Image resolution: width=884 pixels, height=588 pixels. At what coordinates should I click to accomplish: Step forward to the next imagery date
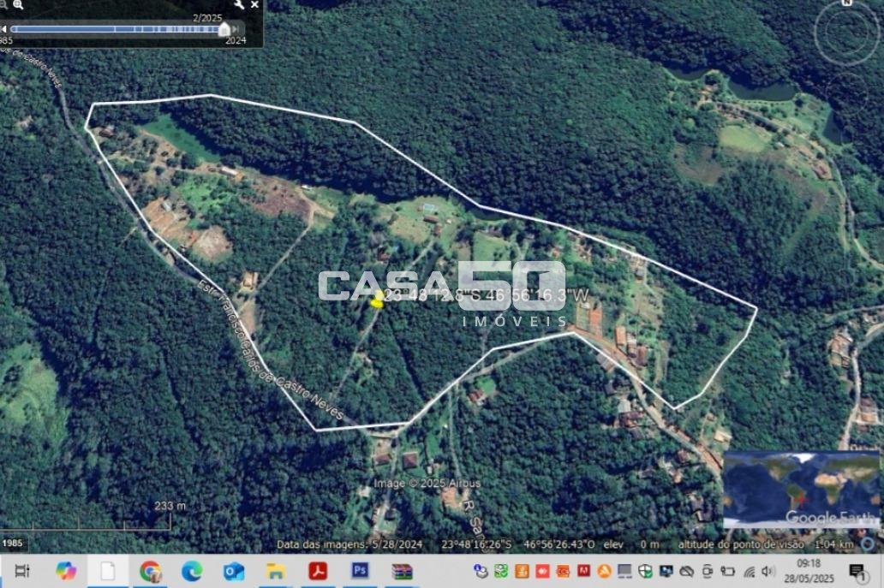coord(236,29)
